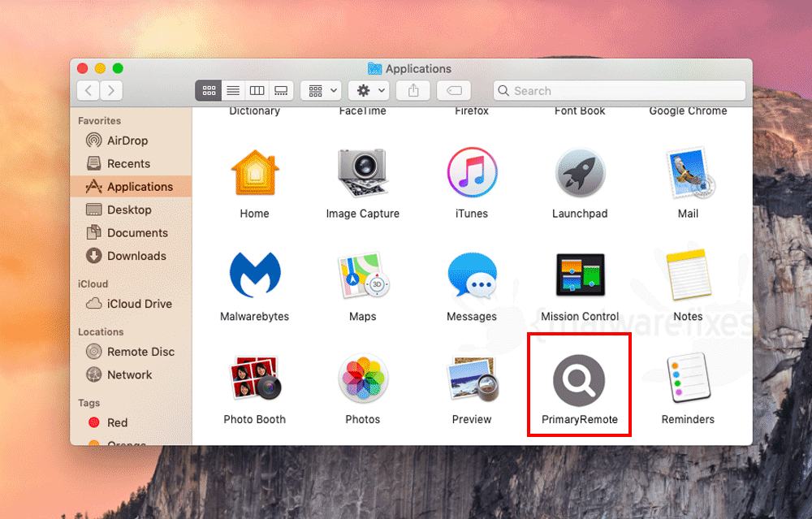Viewport: 812px width, 519px height.
Task: Open Network in the sidebar
Action: 131,374
